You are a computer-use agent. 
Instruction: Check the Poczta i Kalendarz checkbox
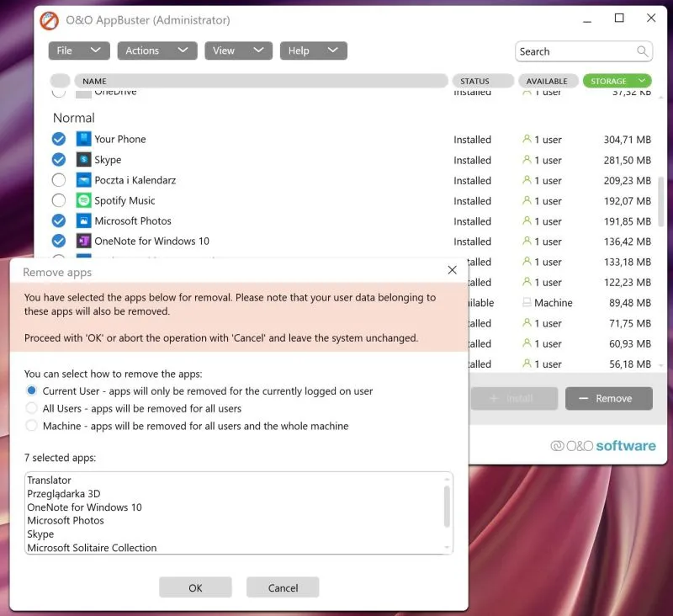pyautogui.click(x=59, y=180)
